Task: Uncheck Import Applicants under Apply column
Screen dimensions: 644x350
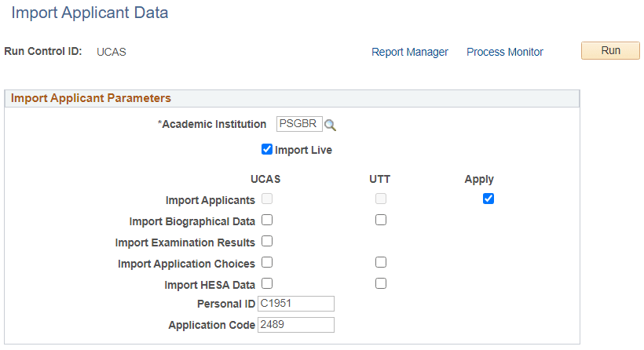Action: click(x=488, y=199)
